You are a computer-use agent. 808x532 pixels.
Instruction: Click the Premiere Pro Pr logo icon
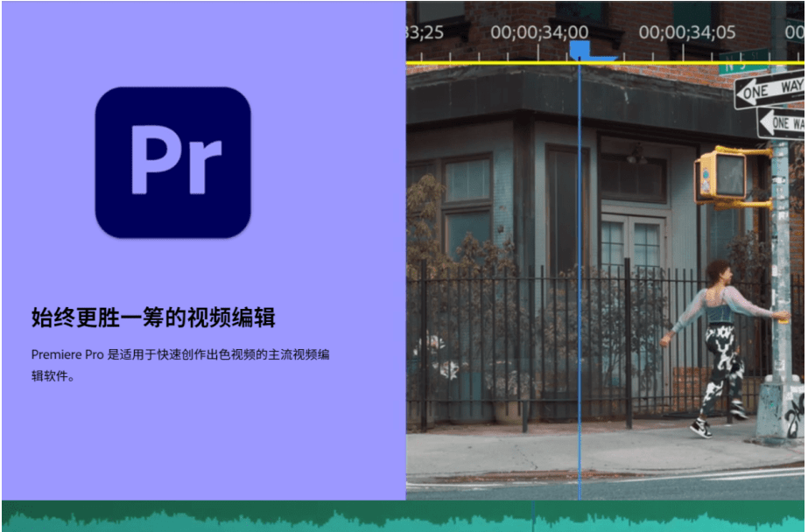point(172,162)
